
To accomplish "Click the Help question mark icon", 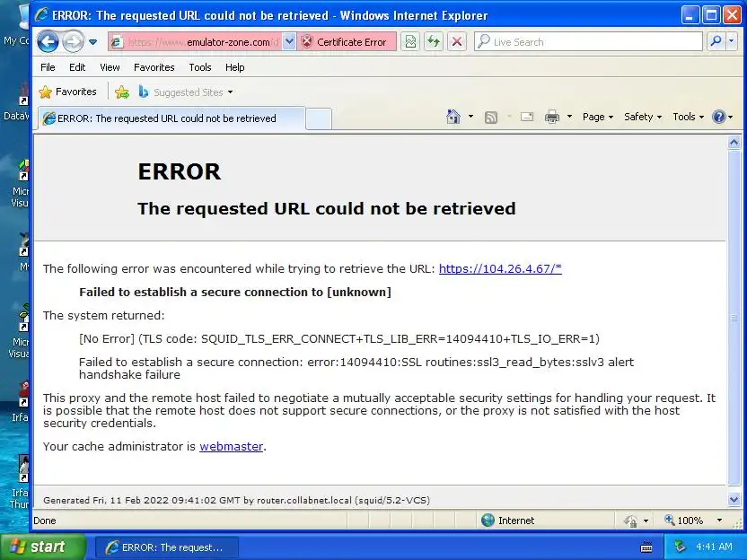I will [x=718, y=117].
